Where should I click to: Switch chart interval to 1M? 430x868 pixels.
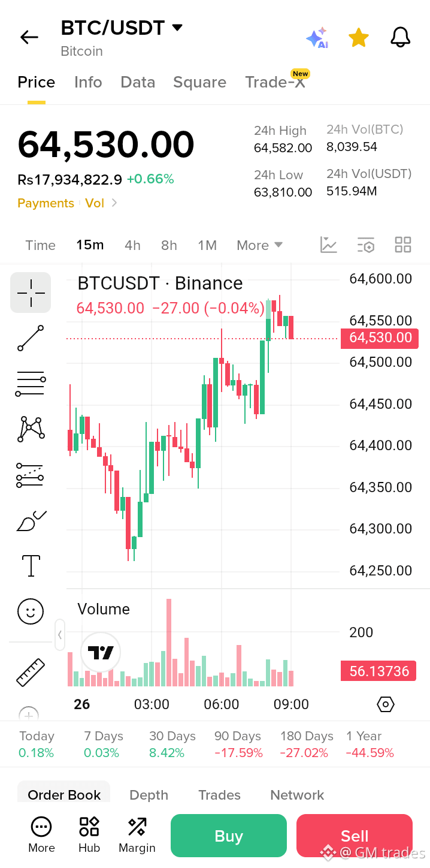pos(207,245)
